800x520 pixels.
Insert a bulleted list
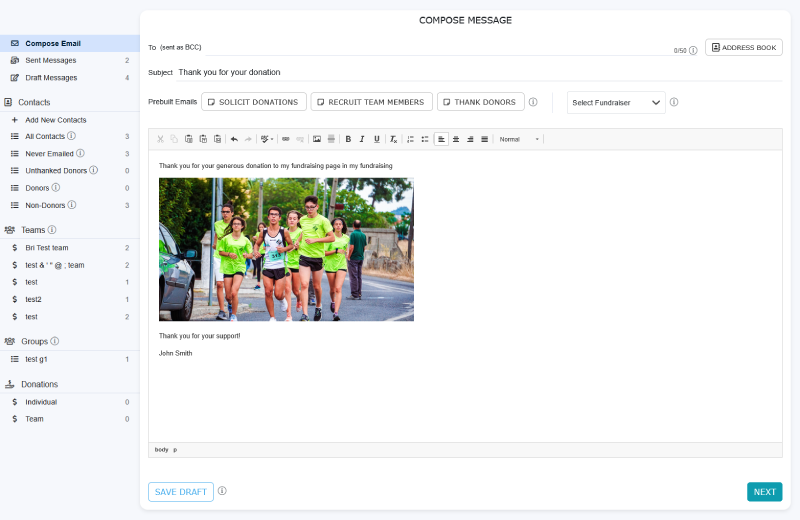click(424, 139)
